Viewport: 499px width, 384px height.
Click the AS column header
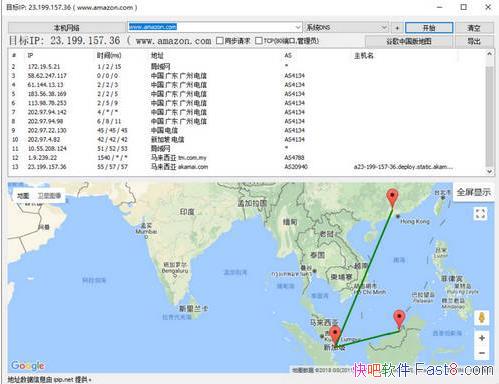pyautogui.click(x=288, y=55)
